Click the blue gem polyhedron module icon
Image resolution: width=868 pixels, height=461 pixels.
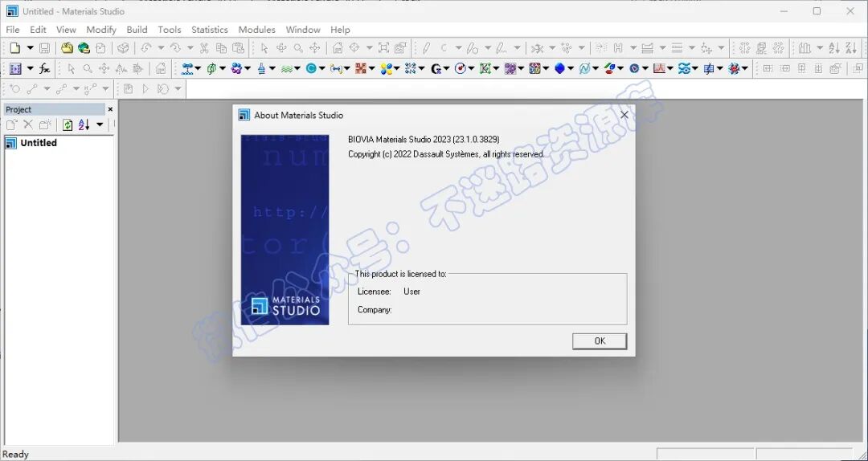(x=559, y=68)
